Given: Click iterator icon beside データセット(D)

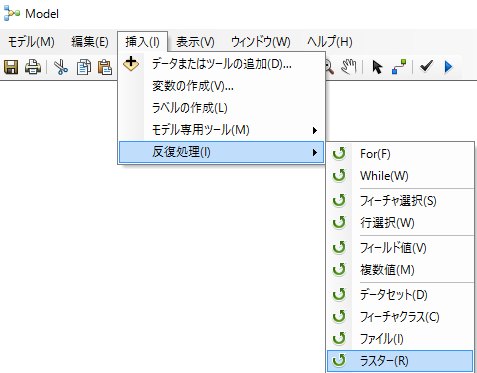Looking at the screenshot, I should pyautogui.click(x=339, y=295).
